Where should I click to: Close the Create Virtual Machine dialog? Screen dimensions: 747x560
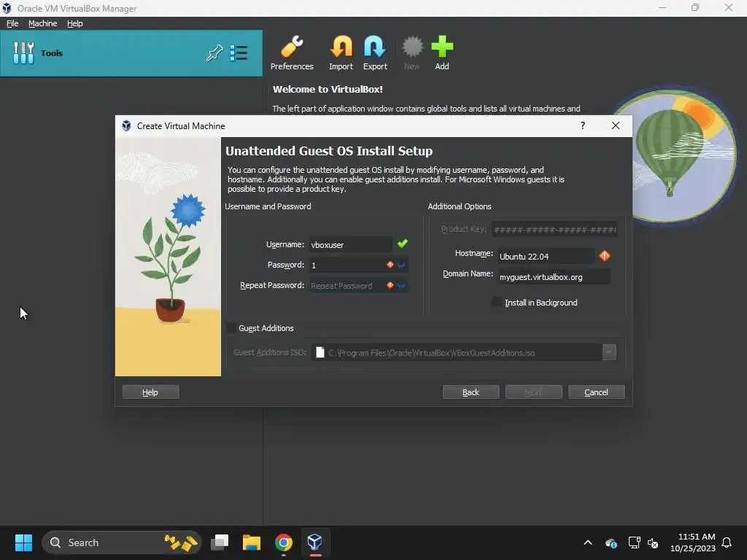click(x=616, y=125)
